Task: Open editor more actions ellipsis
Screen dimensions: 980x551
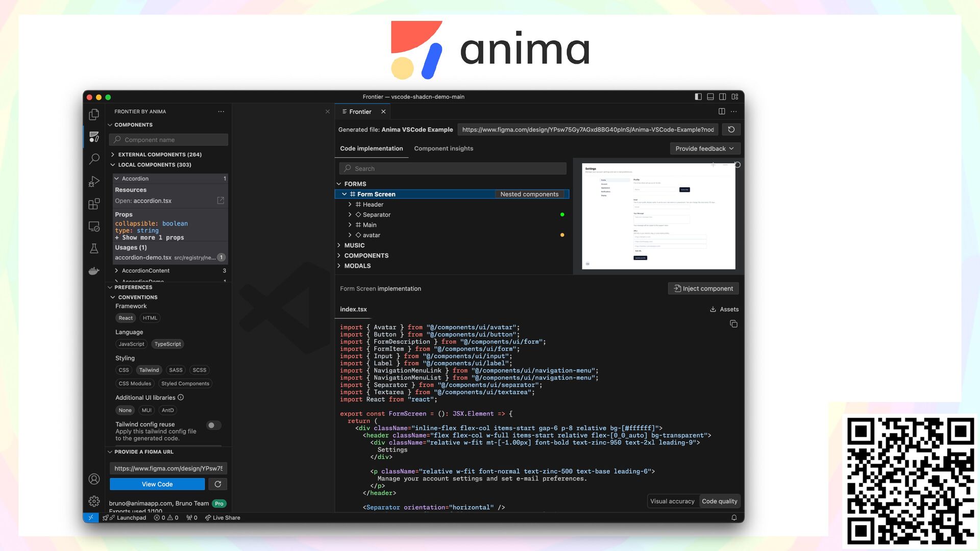Action: click(x=734, y=111)
